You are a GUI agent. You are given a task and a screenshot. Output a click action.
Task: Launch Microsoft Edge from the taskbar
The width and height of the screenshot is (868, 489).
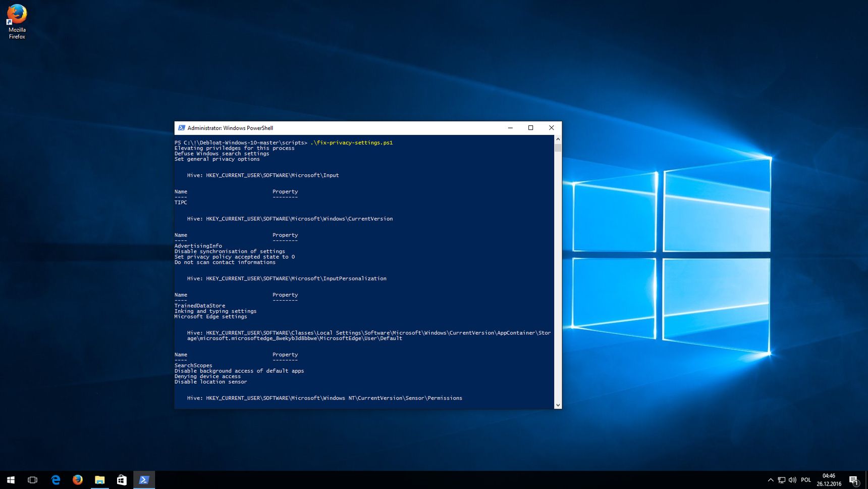(x=56, y=480)
